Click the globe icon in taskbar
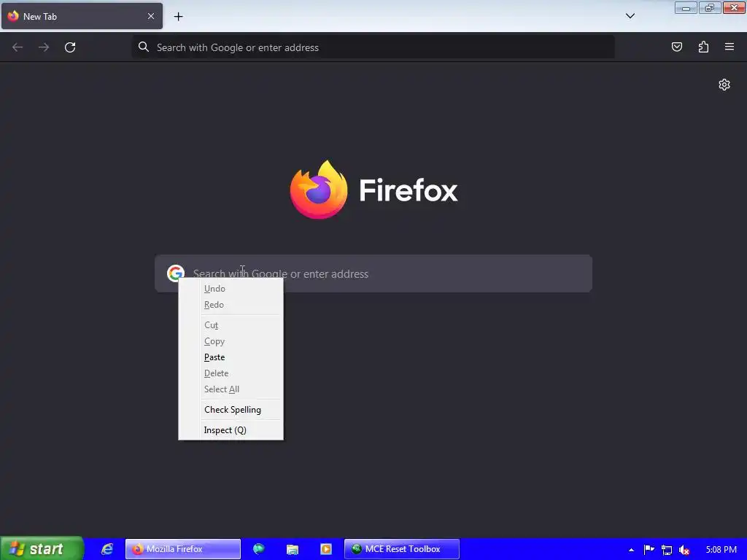This screenshot has width=747, height=560. click(x=259, y=549)
